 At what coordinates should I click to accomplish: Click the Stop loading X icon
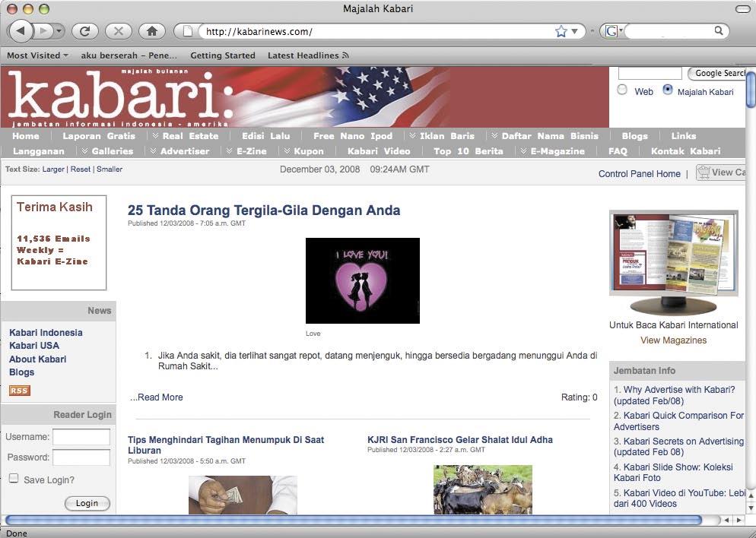(119, 31)
